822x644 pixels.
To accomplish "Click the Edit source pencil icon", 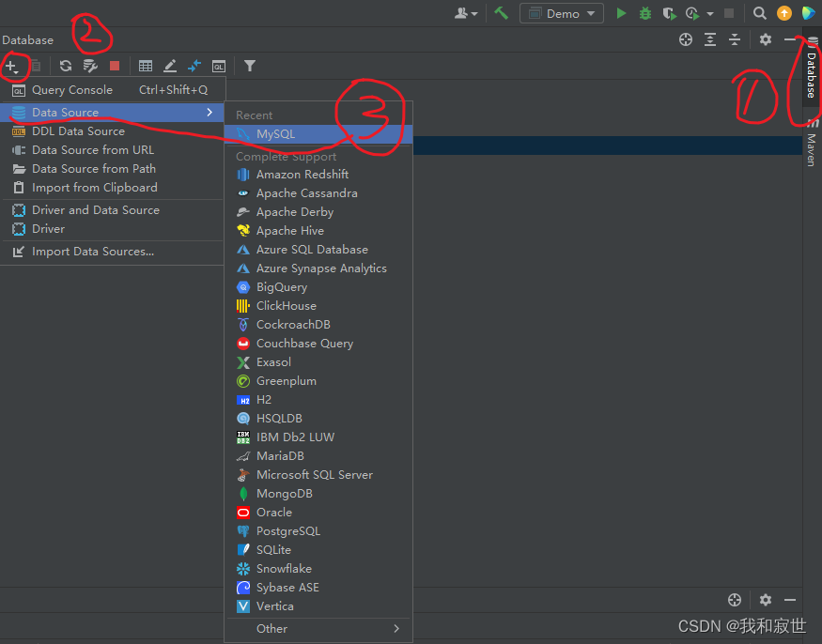I will tap(170, 66).
